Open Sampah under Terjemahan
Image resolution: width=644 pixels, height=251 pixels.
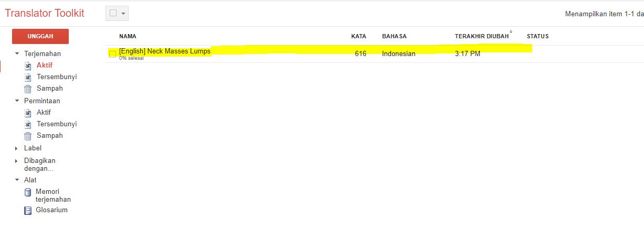pyautogui.click(x=50, y=88)
